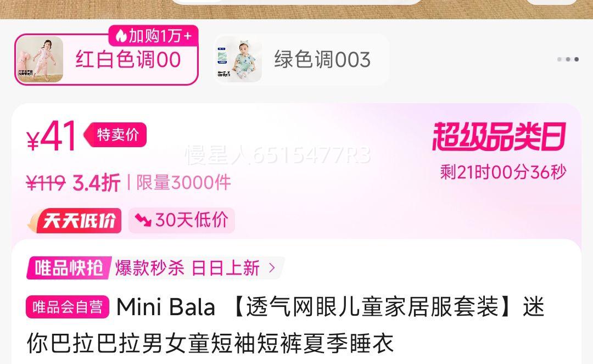Tap the 特卖价 price tag badge
The width and height of the screenshot is (593, 364).
115,135
